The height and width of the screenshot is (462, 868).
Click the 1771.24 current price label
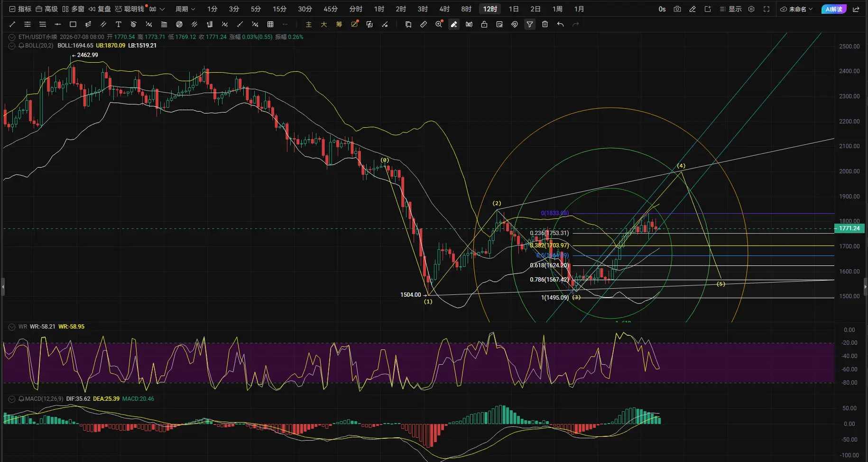tap(850, 228)
